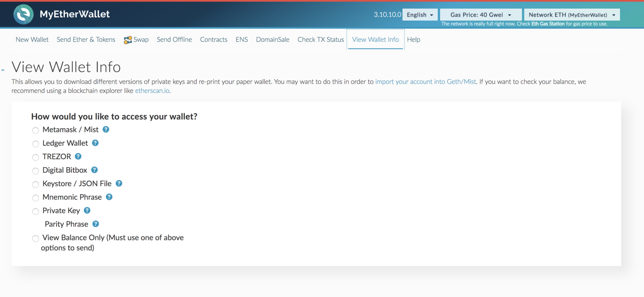Visit the etherscan.io link

pos(152,91)
